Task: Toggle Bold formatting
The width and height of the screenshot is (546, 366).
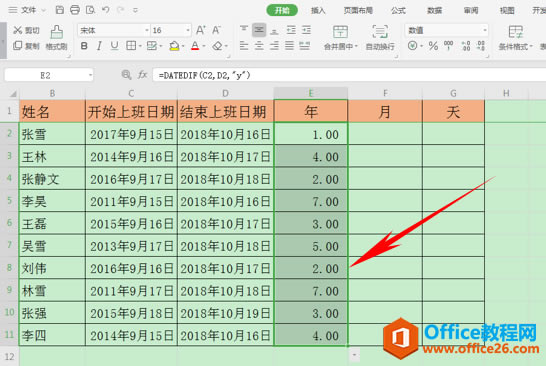Action: pos(84,46)
